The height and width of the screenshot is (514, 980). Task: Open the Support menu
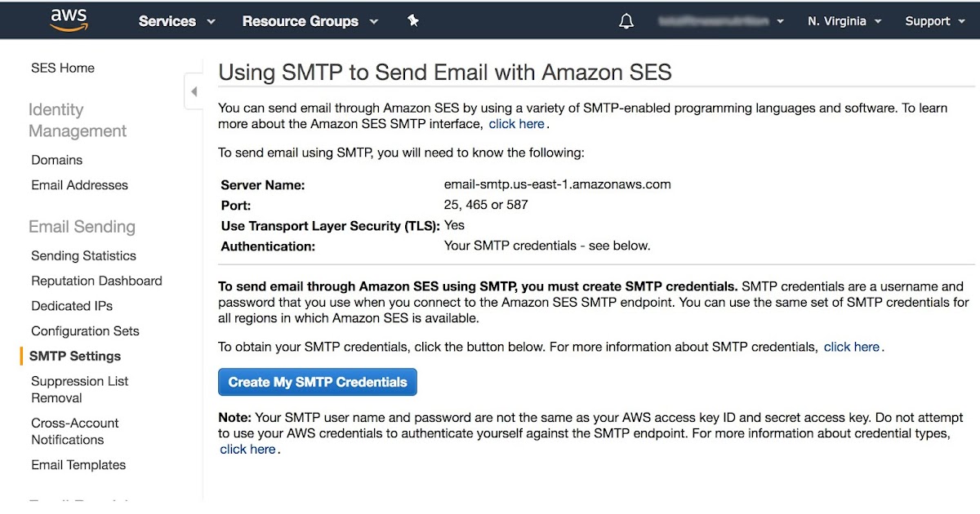tap(931, 20)
